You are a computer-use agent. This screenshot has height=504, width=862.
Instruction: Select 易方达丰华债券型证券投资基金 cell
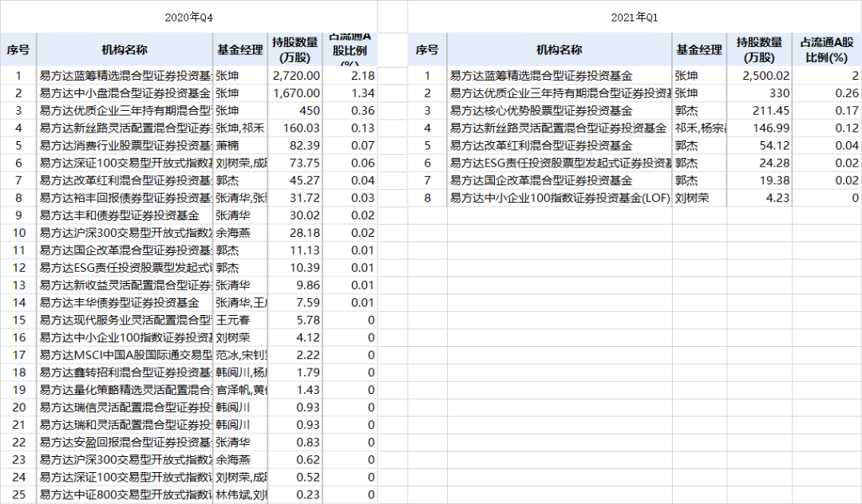click(x=125, y=303)
